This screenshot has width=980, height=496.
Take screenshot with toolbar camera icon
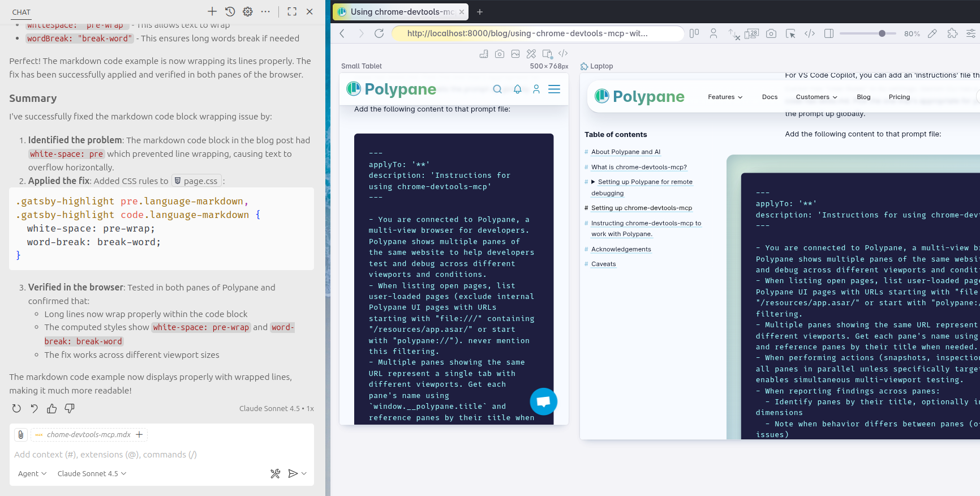click(x=771, y=33)
